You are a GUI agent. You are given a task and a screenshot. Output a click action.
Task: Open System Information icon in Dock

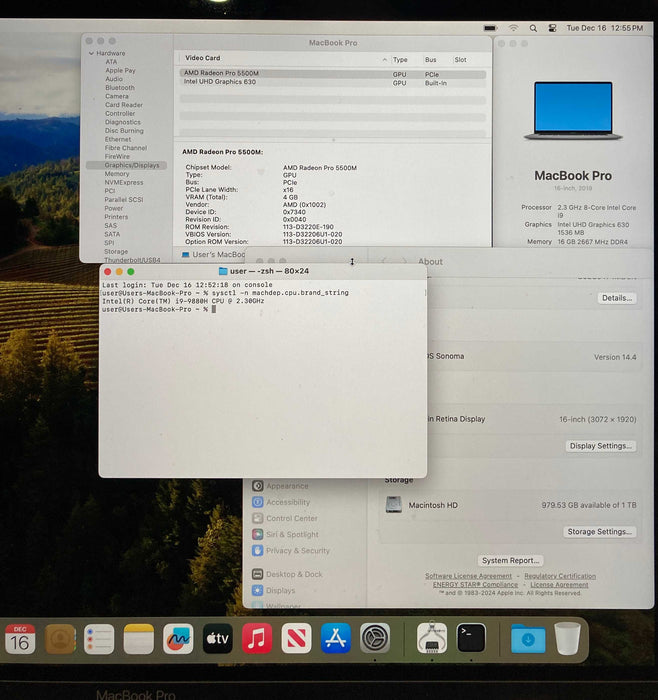tap(432, 639)
